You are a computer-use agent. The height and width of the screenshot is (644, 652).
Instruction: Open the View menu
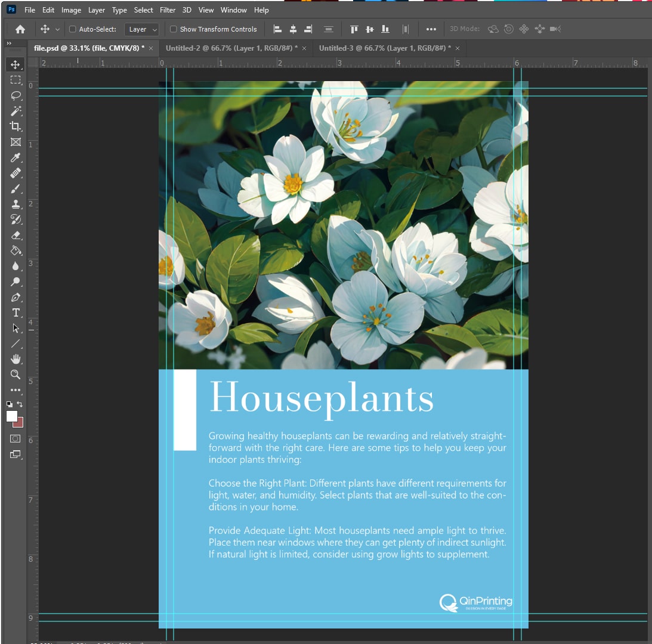[x=206, y=10]
